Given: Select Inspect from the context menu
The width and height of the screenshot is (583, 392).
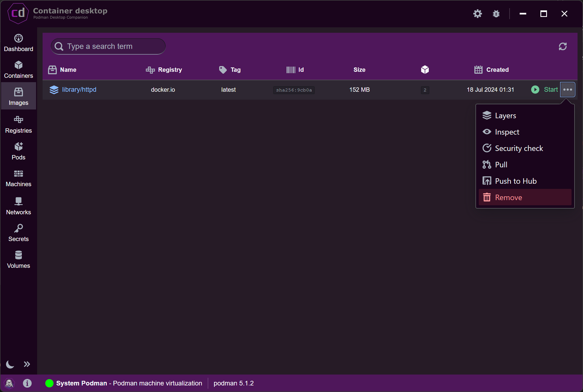Looking at the screenshot, I should 507,132.
